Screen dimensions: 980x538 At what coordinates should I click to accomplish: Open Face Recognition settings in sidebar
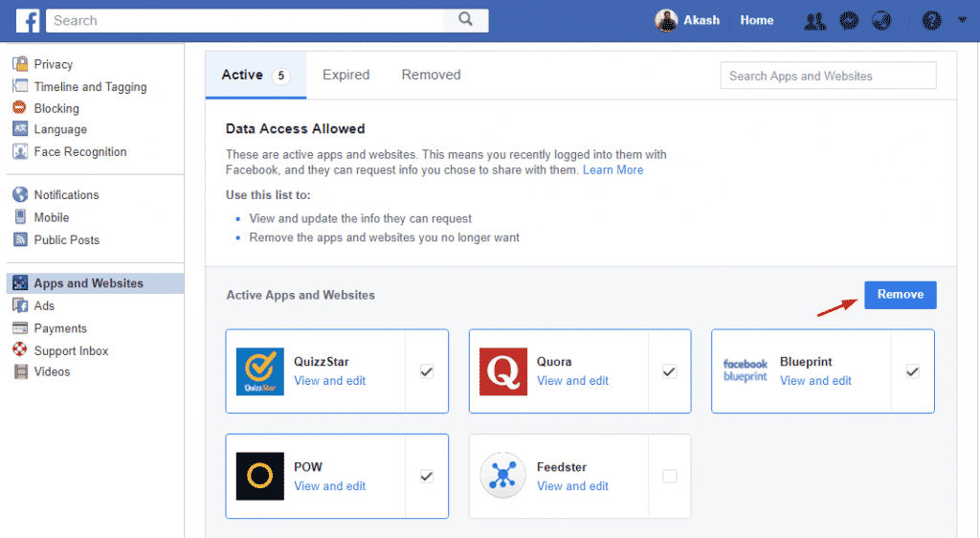(x=79, y=151)
